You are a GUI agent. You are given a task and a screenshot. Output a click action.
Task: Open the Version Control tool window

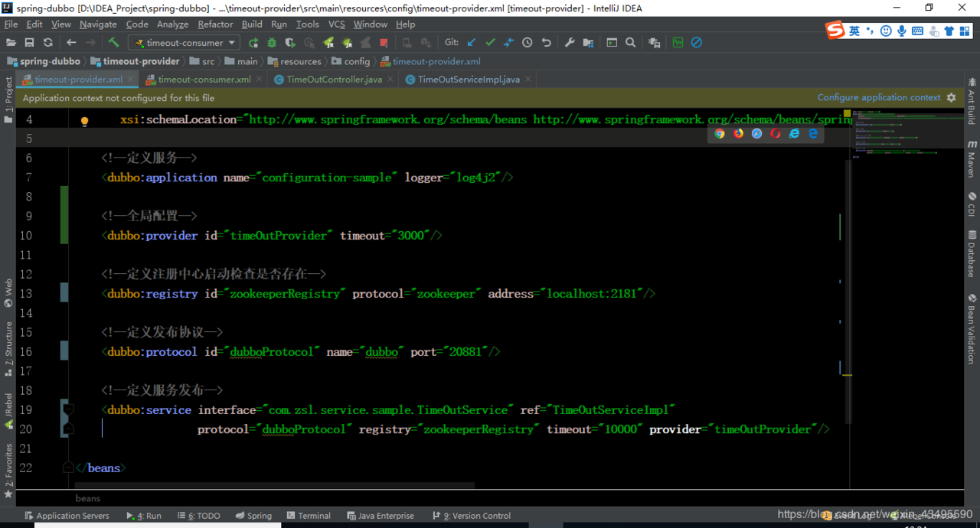[472, 516]
